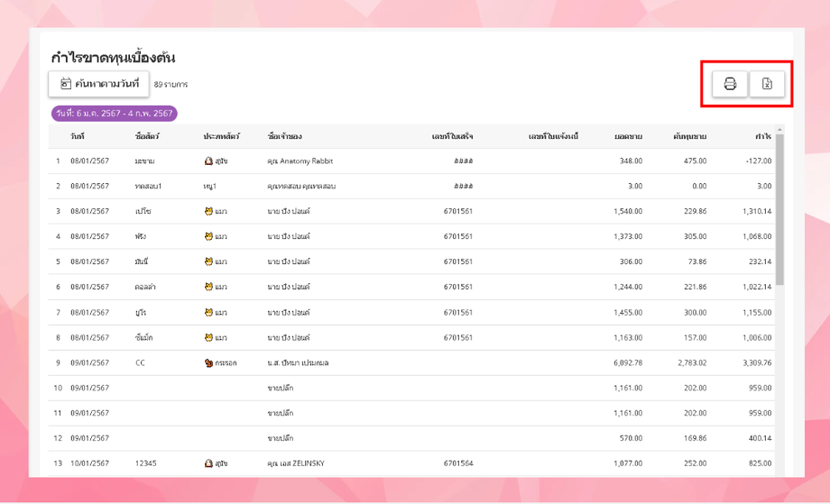Click date 10/01/2567 in row 13
This screenshot has width=830, height=504.
point(90,463)
